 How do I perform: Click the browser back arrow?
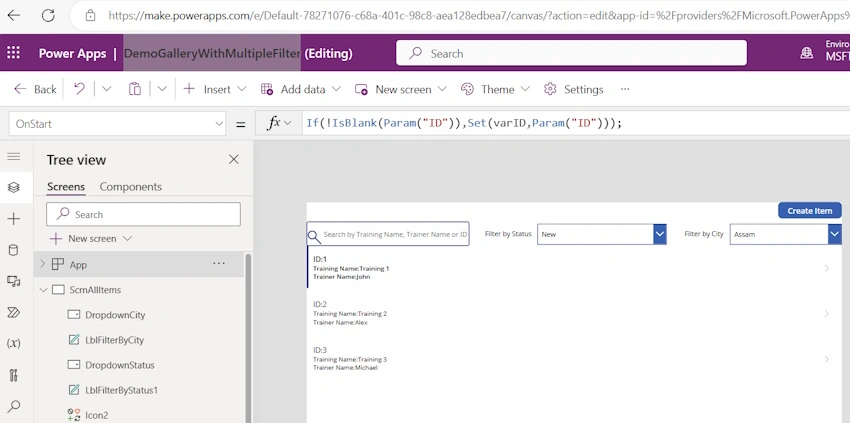coord(14,15)
